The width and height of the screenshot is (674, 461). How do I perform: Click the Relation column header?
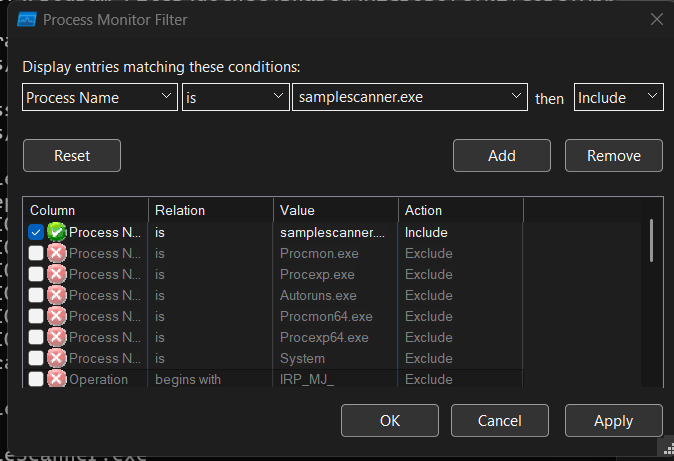[210, 210]
